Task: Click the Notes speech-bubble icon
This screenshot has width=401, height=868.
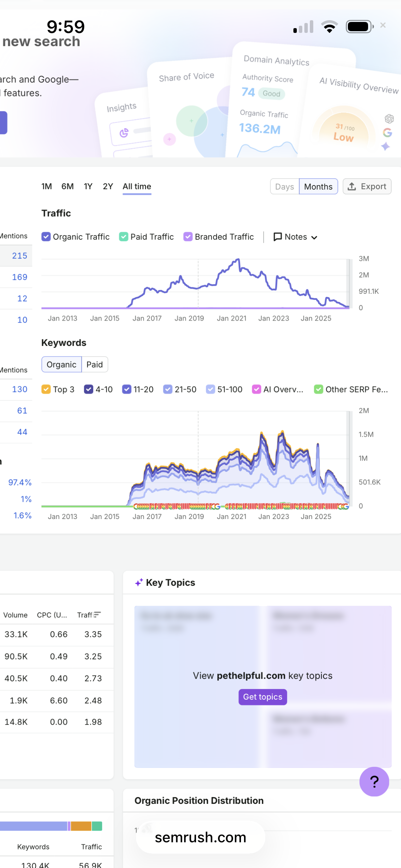Action: coord(278,237)
